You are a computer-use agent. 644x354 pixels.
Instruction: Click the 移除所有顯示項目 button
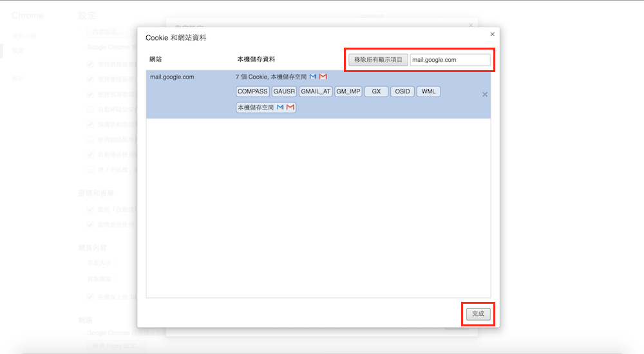379,60
